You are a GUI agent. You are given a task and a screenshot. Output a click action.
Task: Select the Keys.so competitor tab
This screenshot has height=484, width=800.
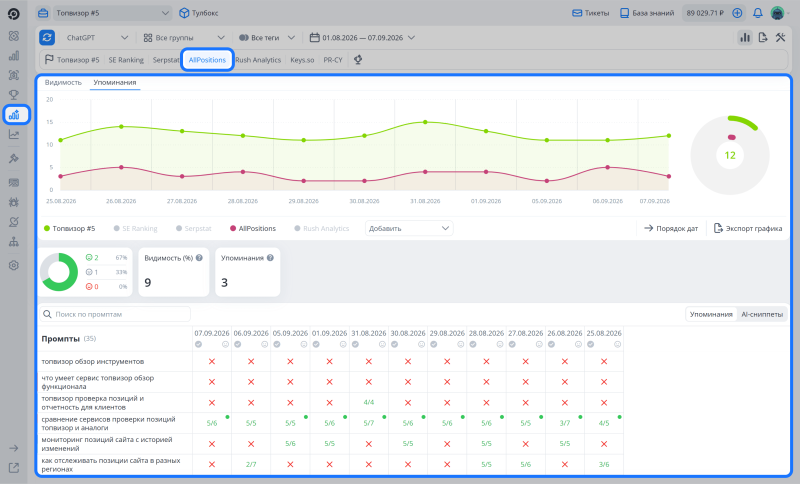pyautogui.click(x=302, y=60)
